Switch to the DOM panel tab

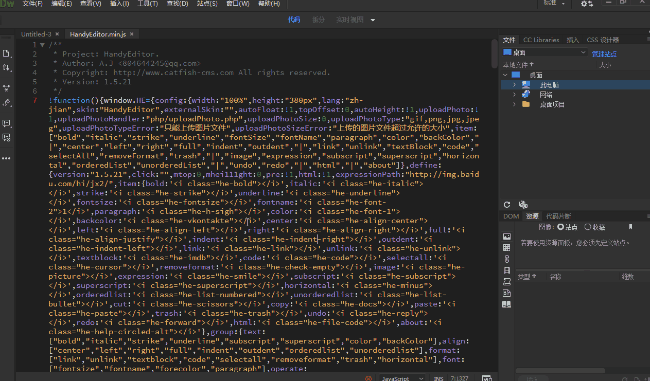point(511,216)
